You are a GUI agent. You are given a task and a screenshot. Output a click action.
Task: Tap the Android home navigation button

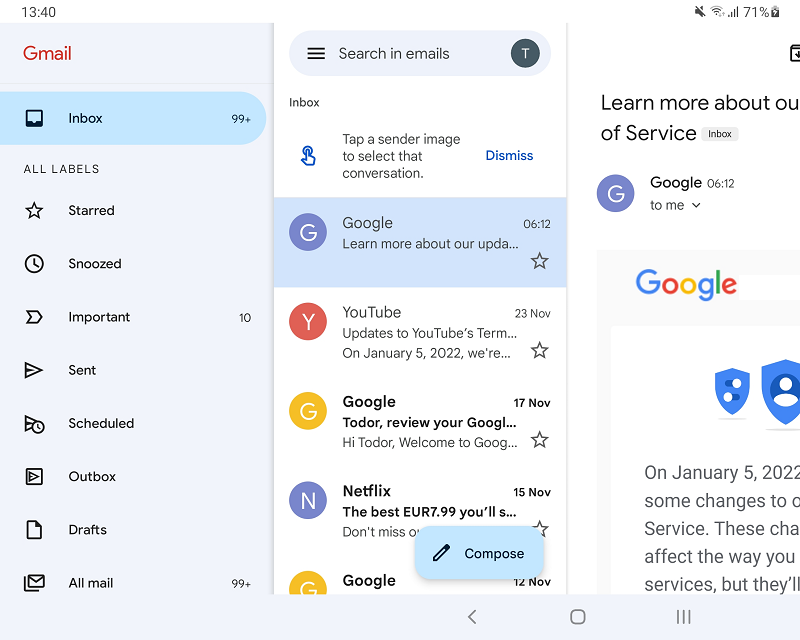pyautogui.click(x=578, y=617)
